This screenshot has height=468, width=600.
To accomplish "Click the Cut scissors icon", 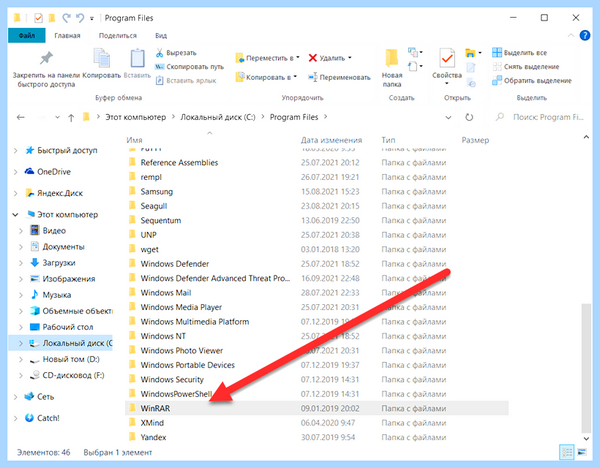I will [160, 53].
